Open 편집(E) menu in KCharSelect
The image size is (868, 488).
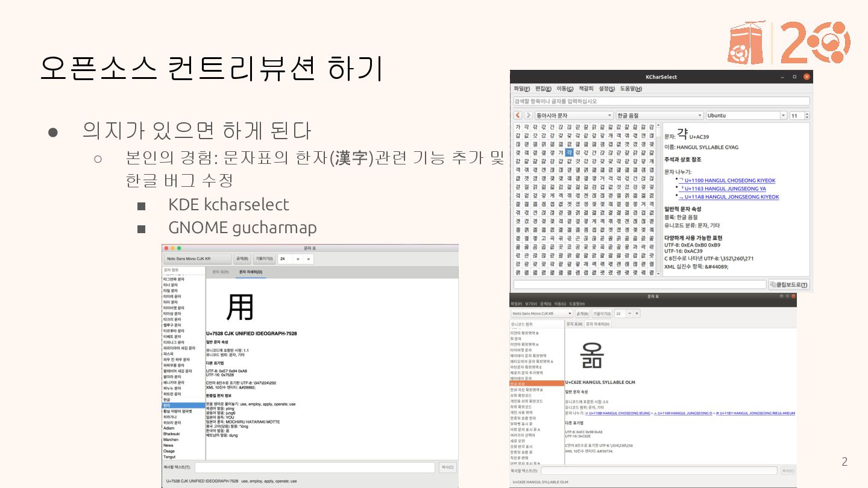pyautogui.click(x=543, y=89)
